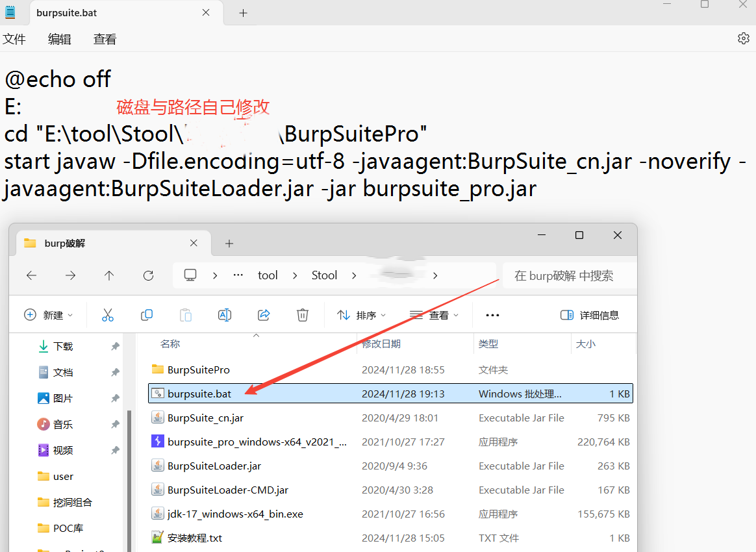
Task: Open 文档 in the sidebar
Action: coord(63,372)
